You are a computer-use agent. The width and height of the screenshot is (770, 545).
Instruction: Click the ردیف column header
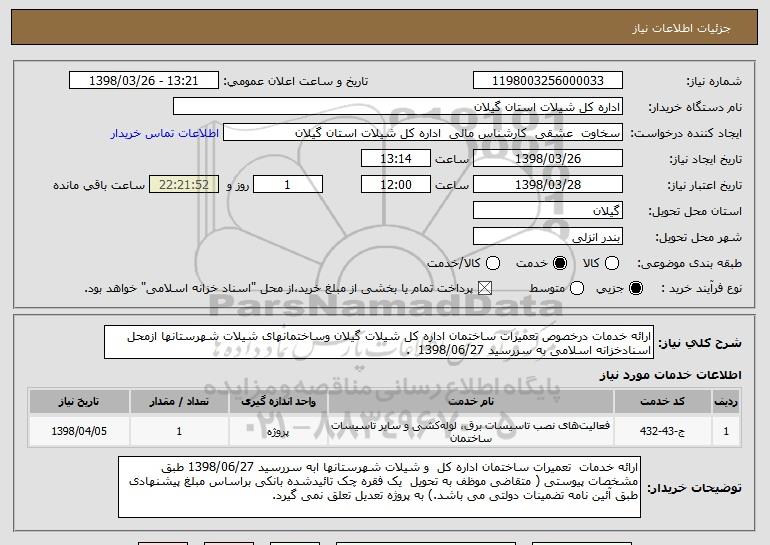point(726,402)
